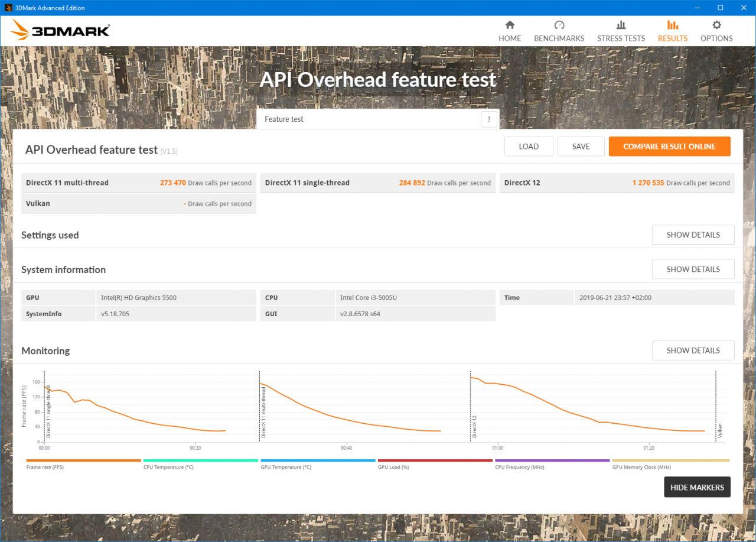Click the System information heading
The image size is (756, 542).
pos(64,270)
